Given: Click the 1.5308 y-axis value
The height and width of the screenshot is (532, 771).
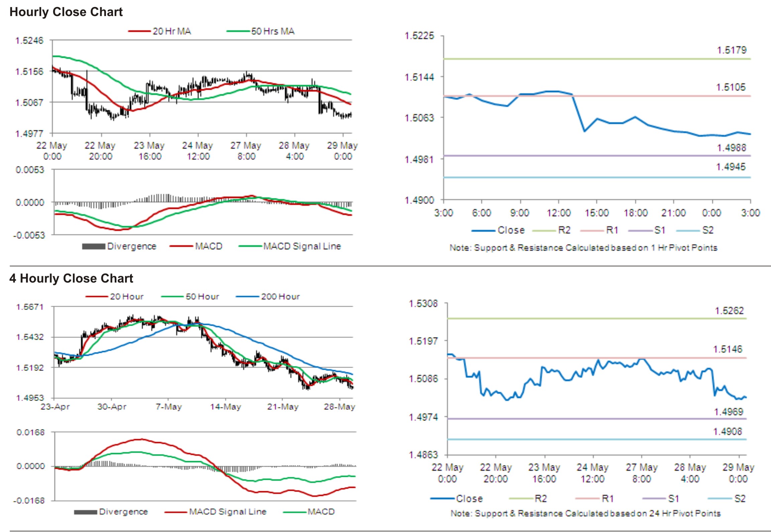Looking at the screenshot, I should pos(423,304).
